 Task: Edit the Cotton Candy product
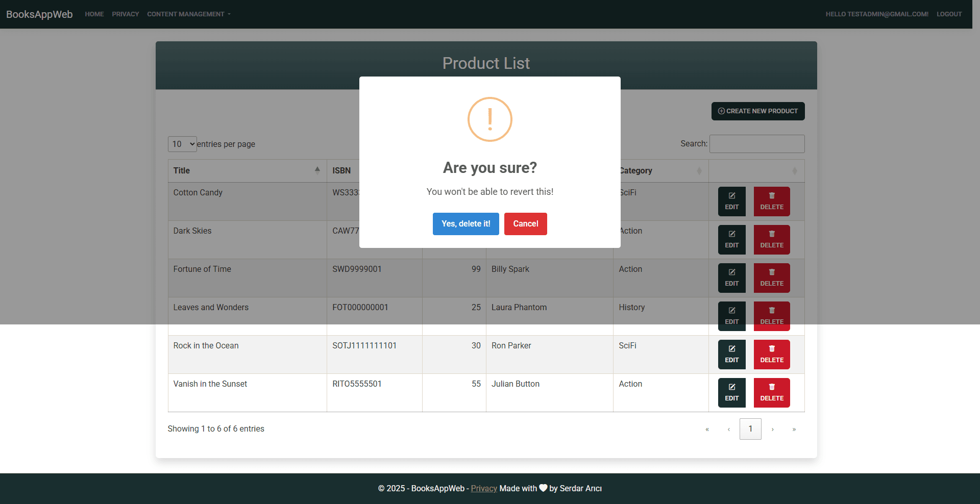(731, 201)
